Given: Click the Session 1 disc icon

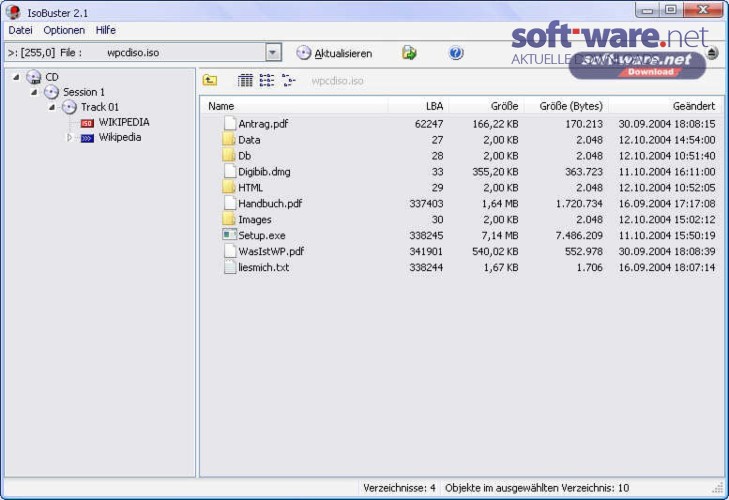Looking at the screenshot, I should pyautogui.click(x=51, y=92).
